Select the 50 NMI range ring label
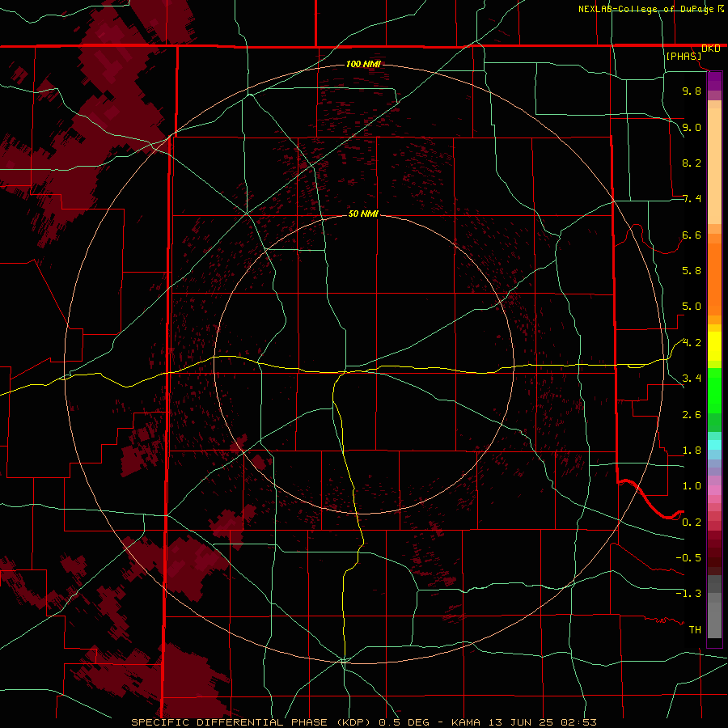The width and height of the screenshot is (728, 728). (x=363, y=214)
